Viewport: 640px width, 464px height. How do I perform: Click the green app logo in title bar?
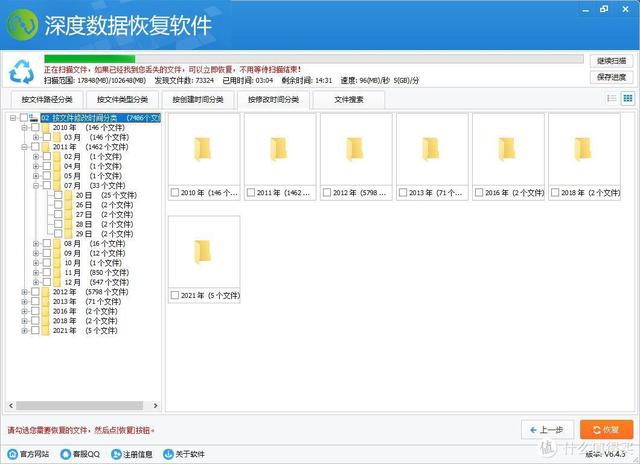pyautogui.click(x=22, y=24)
